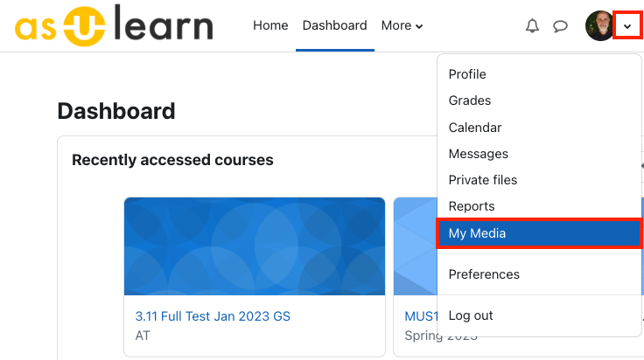Screen dimensions: 644x360
Task: Open the partially hidden MUS course link
Action: click(422, 316)
